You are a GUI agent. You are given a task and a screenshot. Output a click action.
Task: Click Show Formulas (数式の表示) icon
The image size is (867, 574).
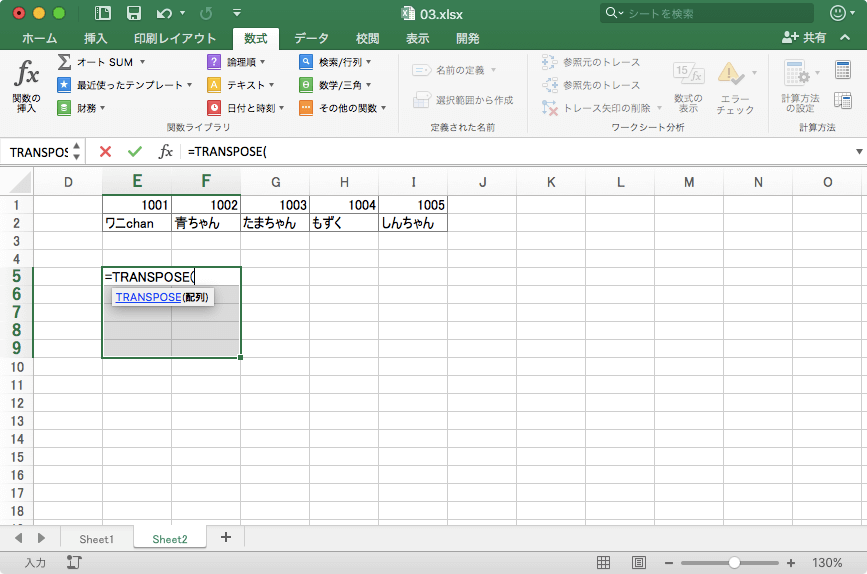pos(688,73)
